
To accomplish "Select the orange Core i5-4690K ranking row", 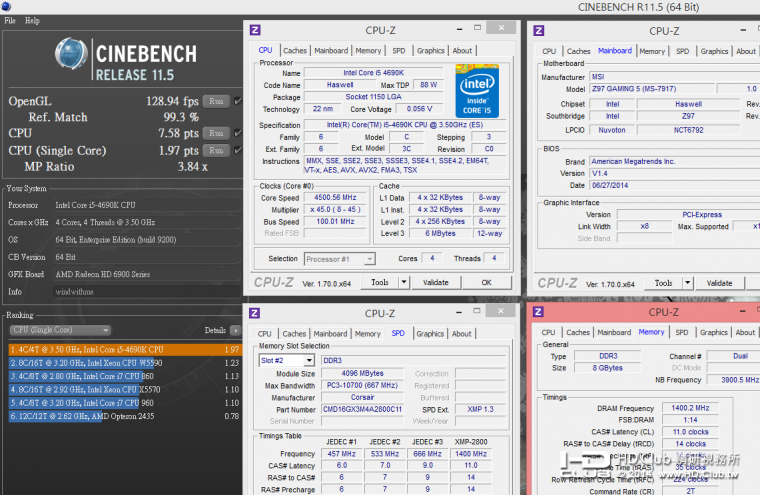I will click(120, 349).
